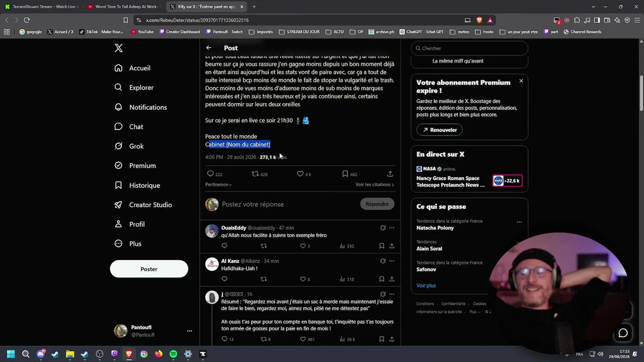Image resolution: width=644 pixels, height=362 pixels.
Task: Open OuaisEddy's profile avatar
Action: [212, 231]
